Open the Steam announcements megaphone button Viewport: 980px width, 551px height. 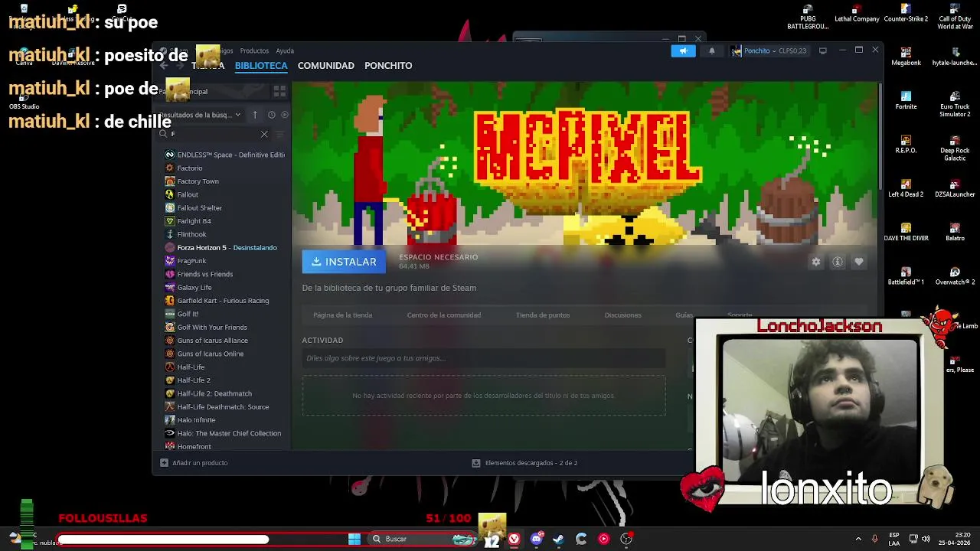pos(683,51)
